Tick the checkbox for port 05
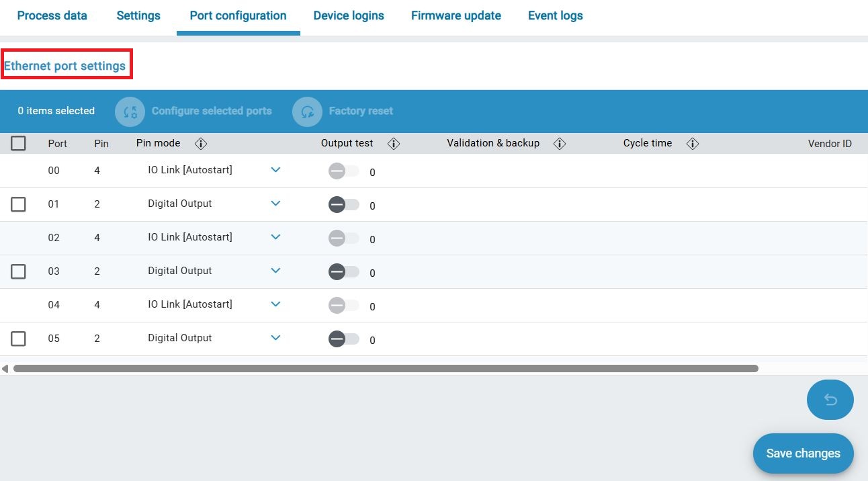The image size is (868, 481). (x=19, y=339)
